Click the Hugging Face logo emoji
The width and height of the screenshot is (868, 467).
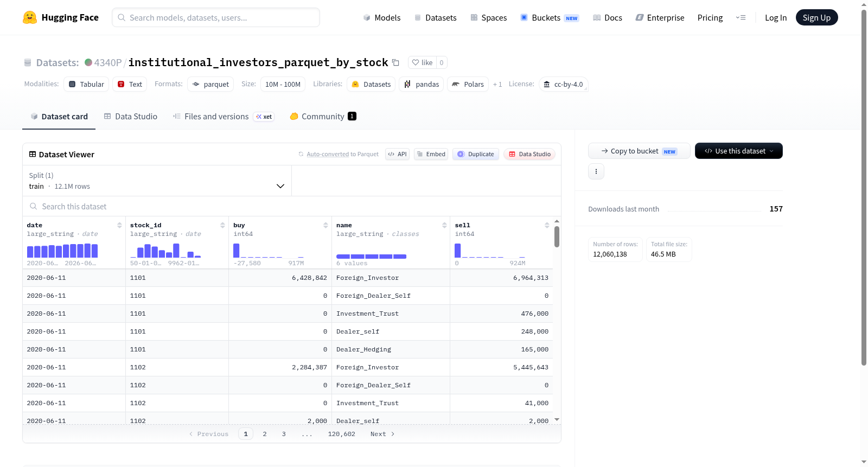30,17
